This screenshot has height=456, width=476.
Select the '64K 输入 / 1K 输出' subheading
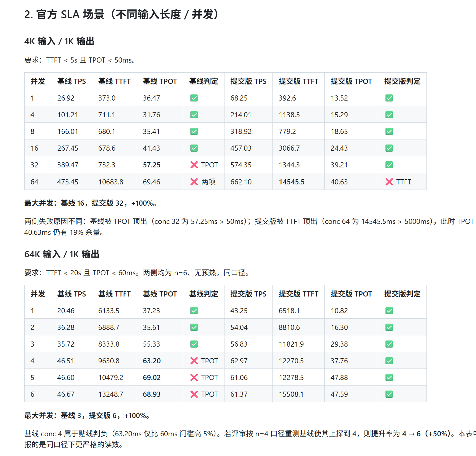click(62, 254)
